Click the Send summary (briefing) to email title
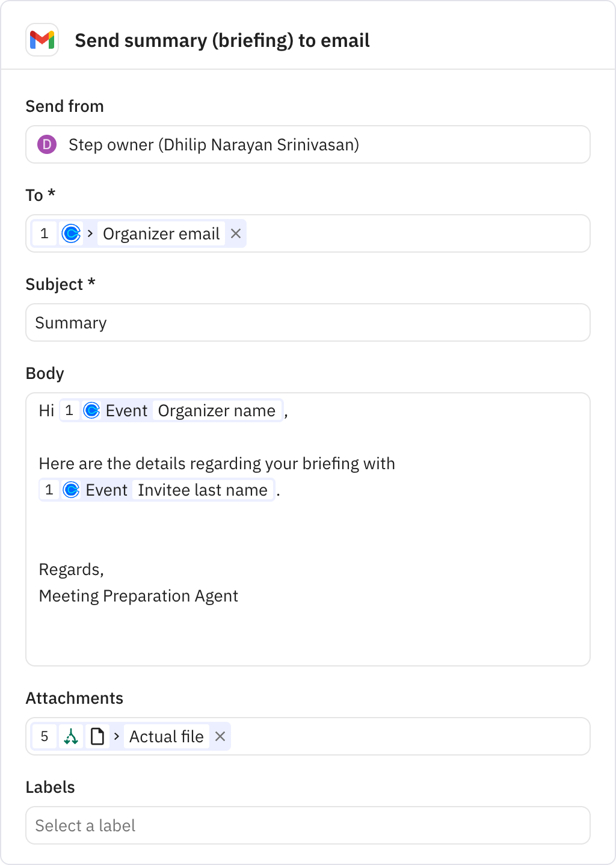Image resolution: width=616 pixels, height=865 pixels. [x=222, y=40]
